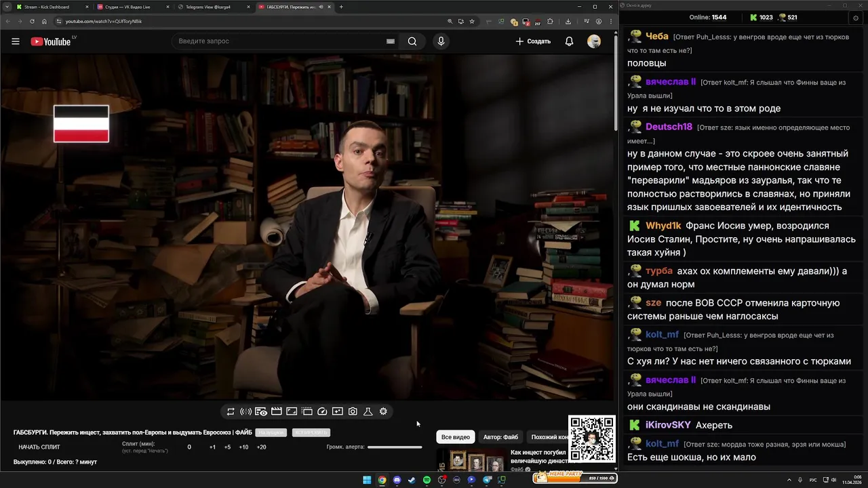
Task: Click the eye-with-window icon in the player toolbar
Action: coord(261,411)
